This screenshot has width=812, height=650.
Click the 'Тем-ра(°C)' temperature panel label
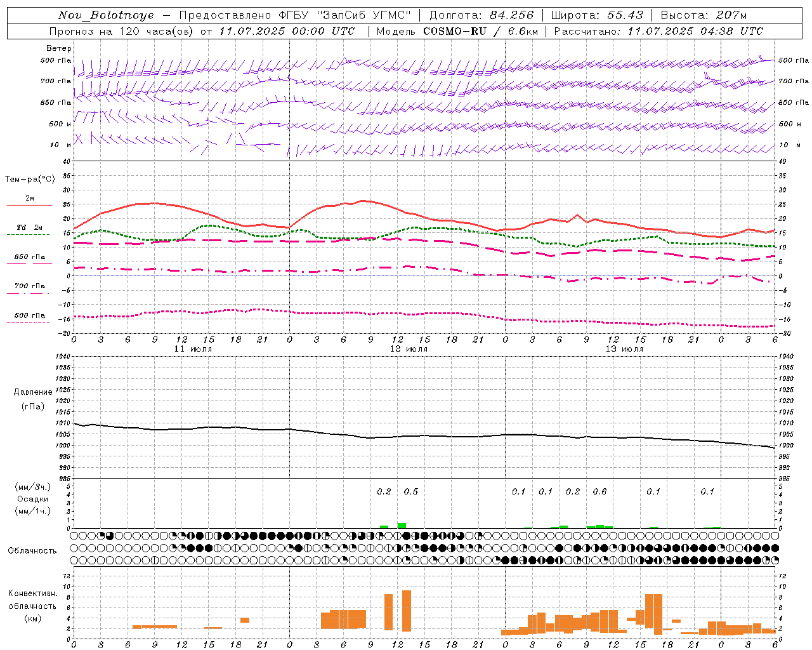[x=30, y=180]
